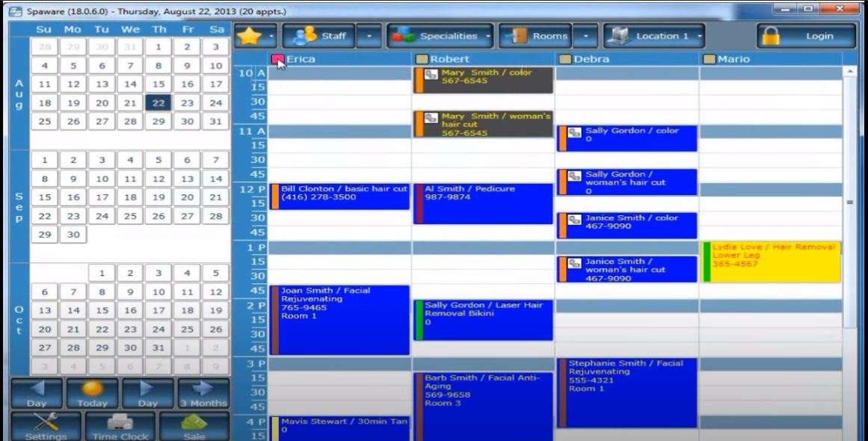The height and width of the screenshot is (441, 868).
Task: Expand the Specialities dropdown arrow
Action: pyautogui.click(x=487, y=37)
